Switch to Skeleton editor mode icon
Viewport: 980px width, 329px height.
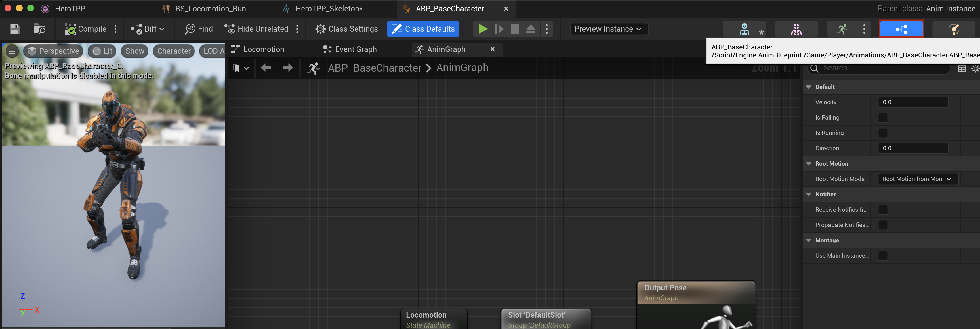tap(745, 29)
